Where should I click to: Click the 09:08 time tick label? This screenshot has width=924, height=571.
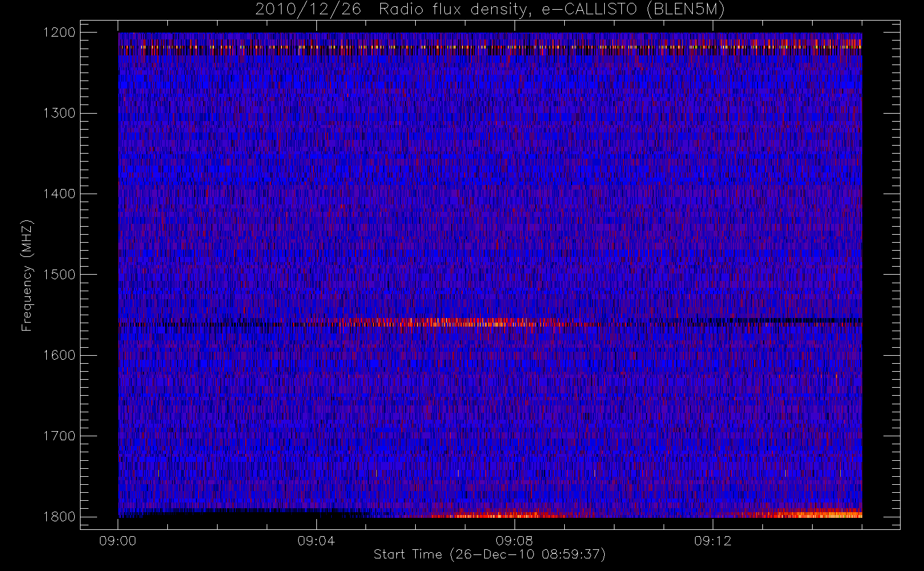514,541
